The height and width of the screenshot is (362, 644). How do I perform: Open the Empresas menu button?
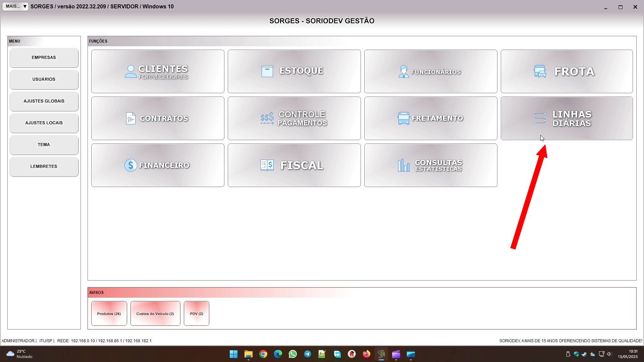point(44,58)
